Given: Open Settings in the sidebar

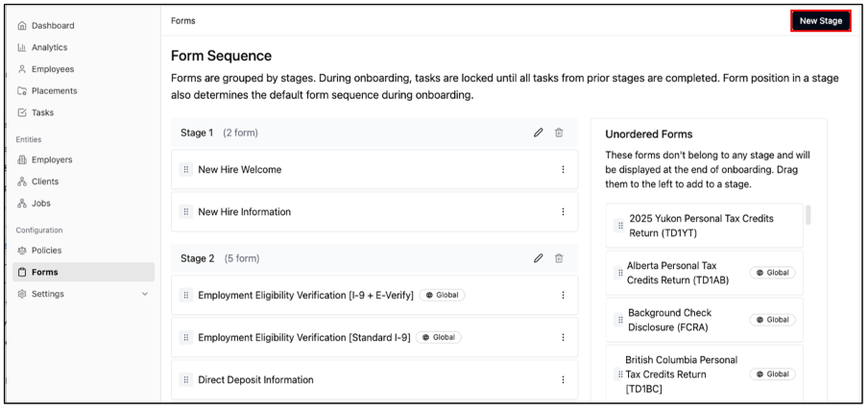Looking at the screenshot, I should 48,294.
